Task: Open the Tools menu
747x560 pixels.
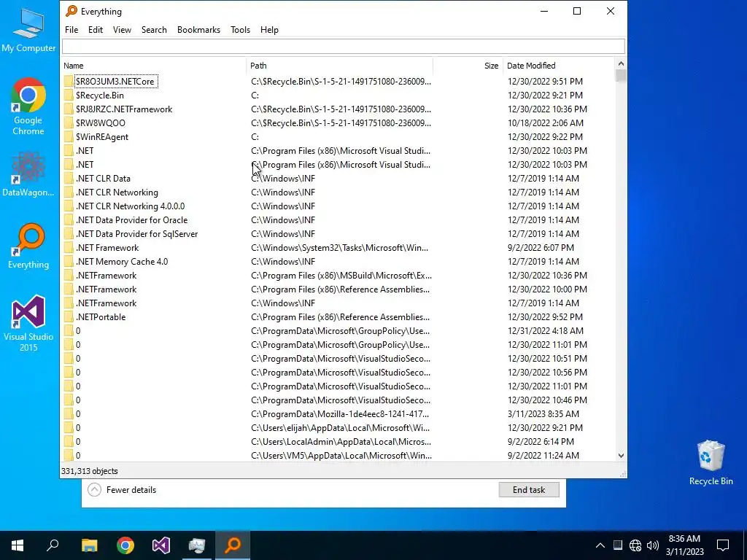Action: tap(240, 29)
